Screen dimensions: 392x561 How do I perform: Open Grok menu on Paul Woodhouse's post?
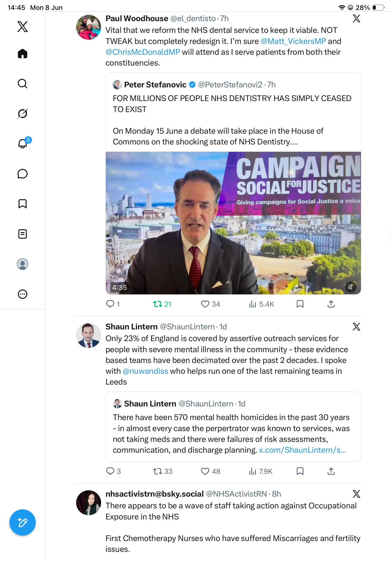[x=356, y=19]
